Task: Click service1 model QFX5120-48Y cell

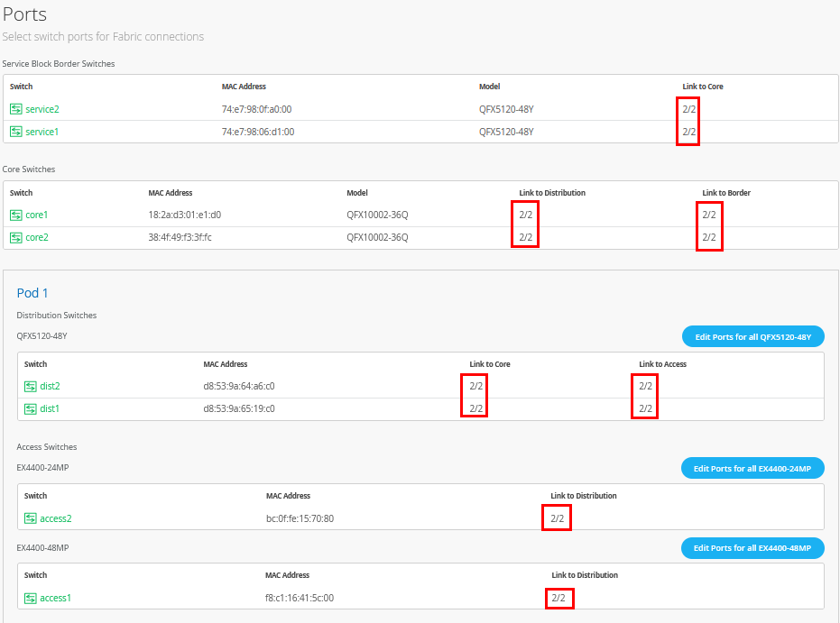Action: pos(506,132)
